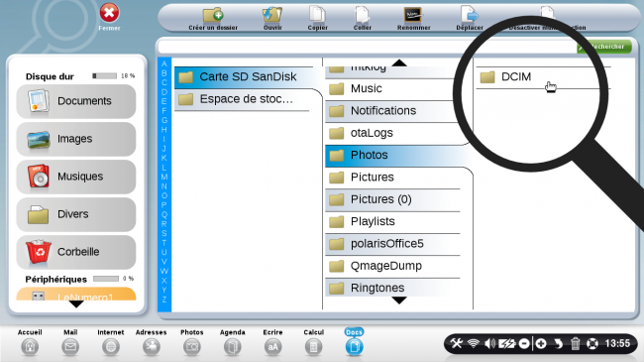Click the Copier toolbar icon
This screenshot has width=644, height=362.
pos(317,15)
